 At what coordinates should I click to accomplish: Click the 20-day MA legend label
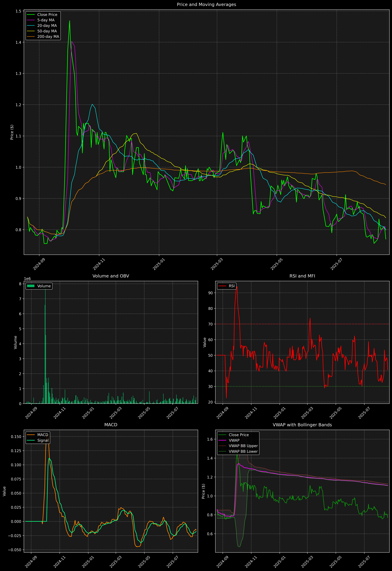47,26
